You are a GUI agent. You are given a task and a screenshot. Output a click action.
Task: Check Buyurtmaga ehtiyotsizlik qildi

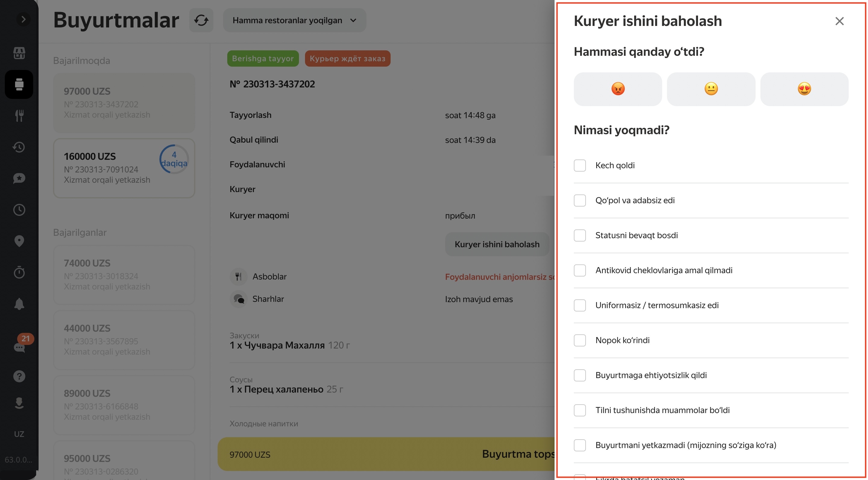tap(580, 375)
